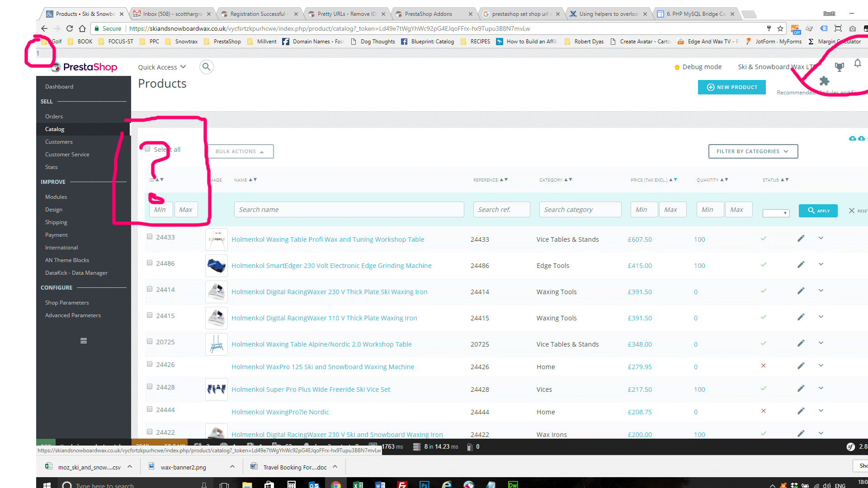Viewport: 868px width, 488px height.
Task: Open Holmenkol Super Pro Plus Vice Set link
Action: tap(311, 389)
